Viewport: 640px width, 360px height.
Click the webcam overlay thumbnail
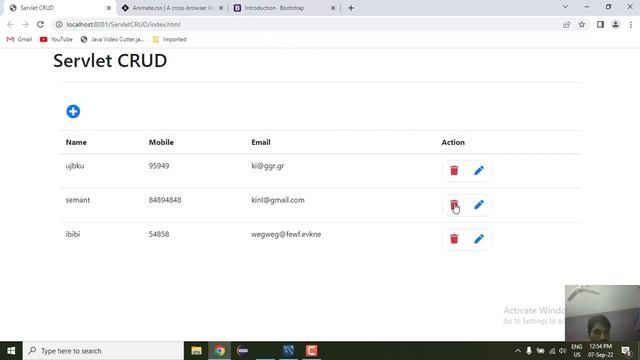[602, 313]
